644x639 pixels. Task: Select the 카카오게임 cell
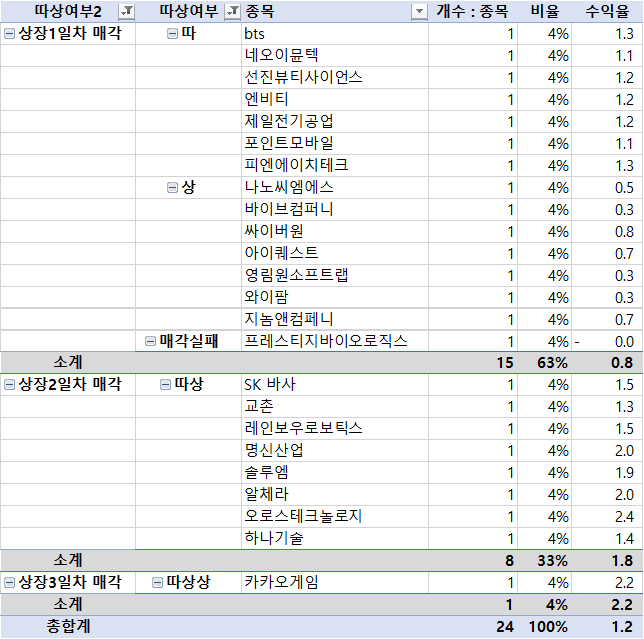335,582
